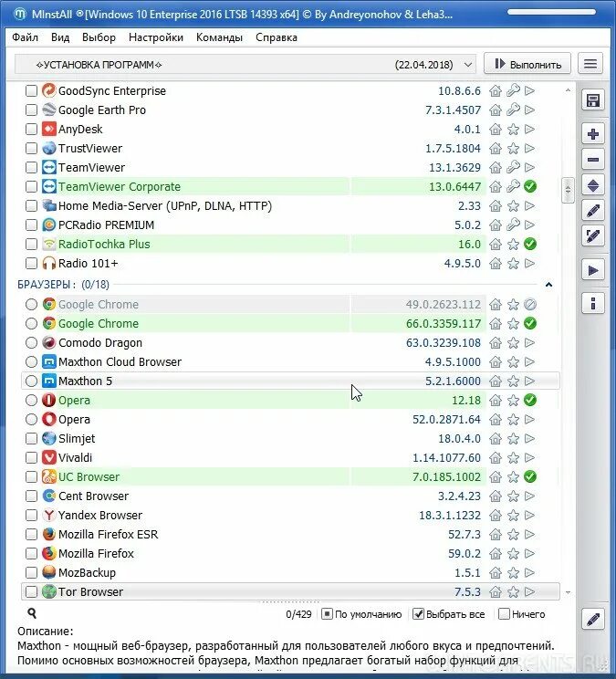Click home icon for Tor Browser

pos(496,591)
